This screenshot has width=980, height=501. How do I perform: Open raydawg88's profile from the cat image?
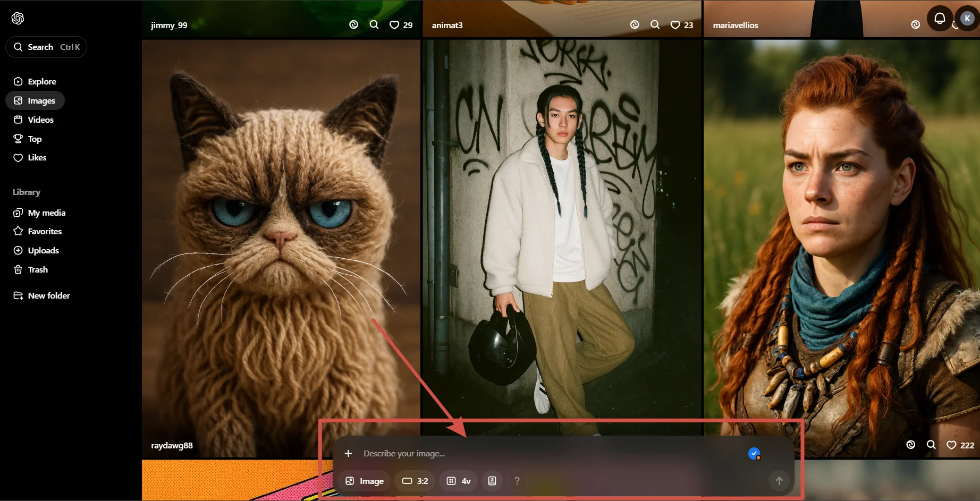[x=172, y=445]
